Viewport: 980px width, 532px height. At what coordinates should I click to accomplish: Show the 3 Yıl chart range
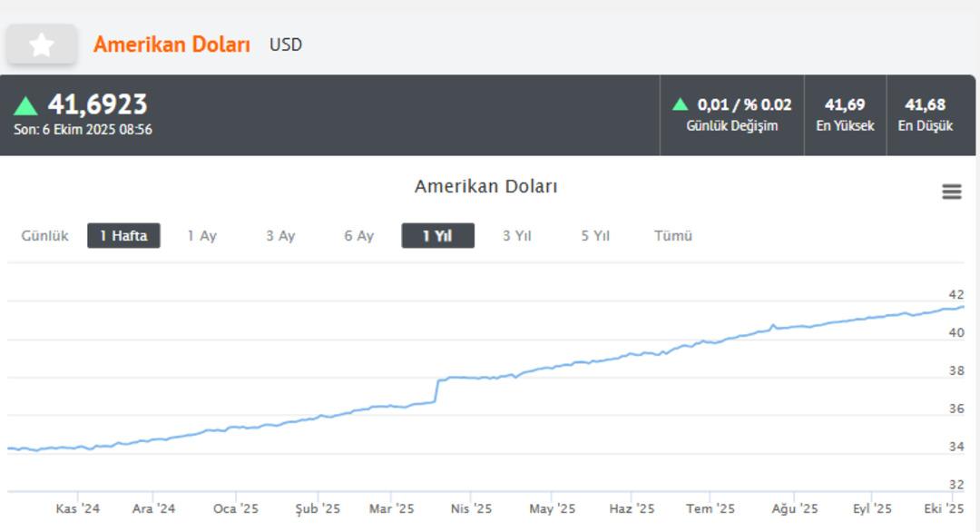[516, 236]
